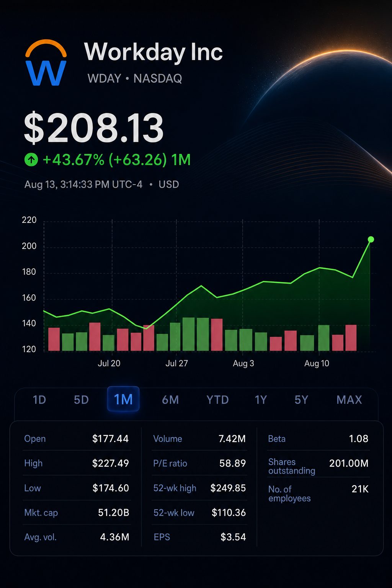Select the 1D time range tab
The image size is (392, 588).
coord(39,400)
